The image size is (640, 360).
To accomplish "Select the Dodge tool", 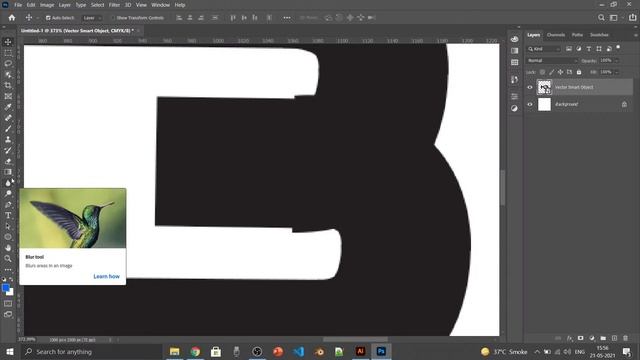I will click(x=8, y=193).
